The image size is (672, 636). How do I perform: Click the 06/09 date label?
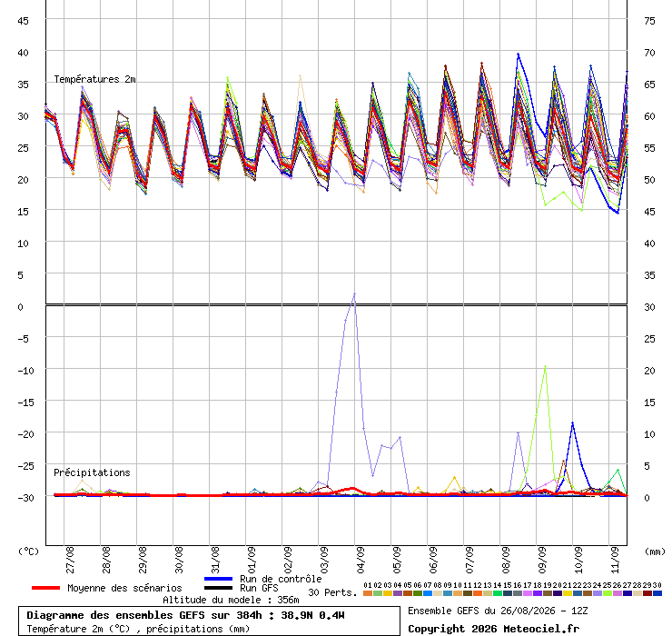click(x=433, y=560)
